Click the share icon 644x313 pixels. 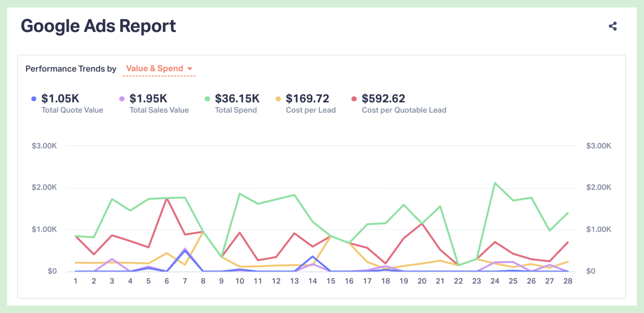[x=613, y=26]
